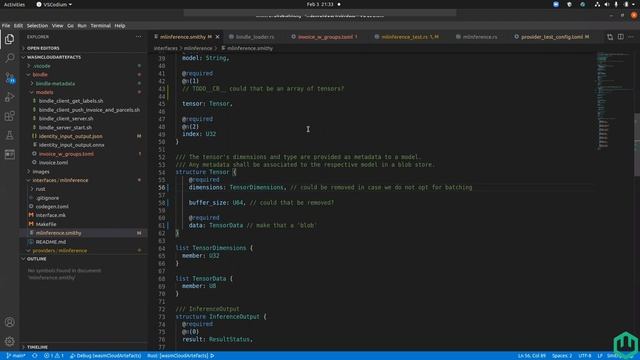Switch to the invoice_w_groups.toml tab
This screenshot has height=360, width=640.
325,37
